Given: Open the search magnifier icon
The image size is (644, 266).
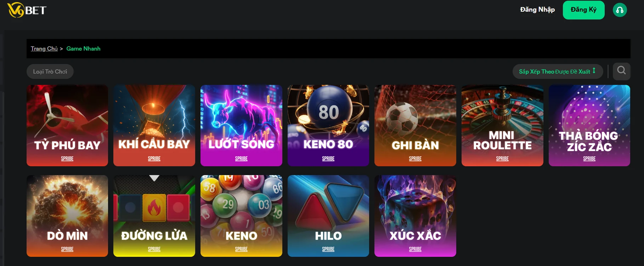Looking at the screenshot, I should (x=621, y=71).
